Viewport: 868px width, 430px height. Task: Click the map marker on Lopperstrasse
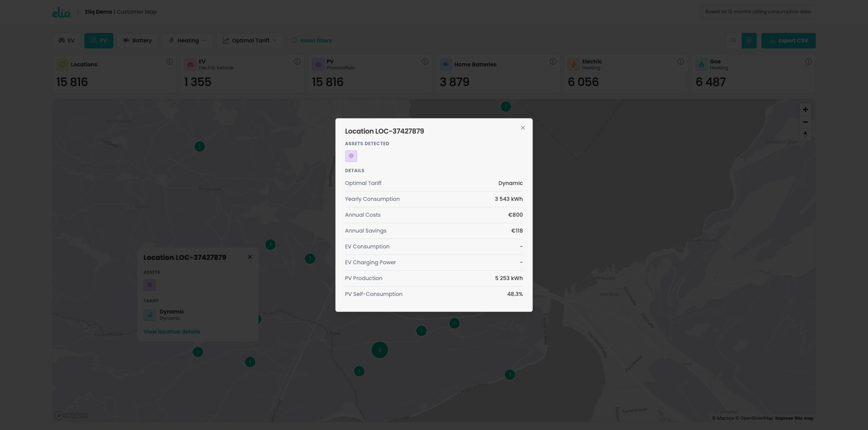[x=510, y=375]
